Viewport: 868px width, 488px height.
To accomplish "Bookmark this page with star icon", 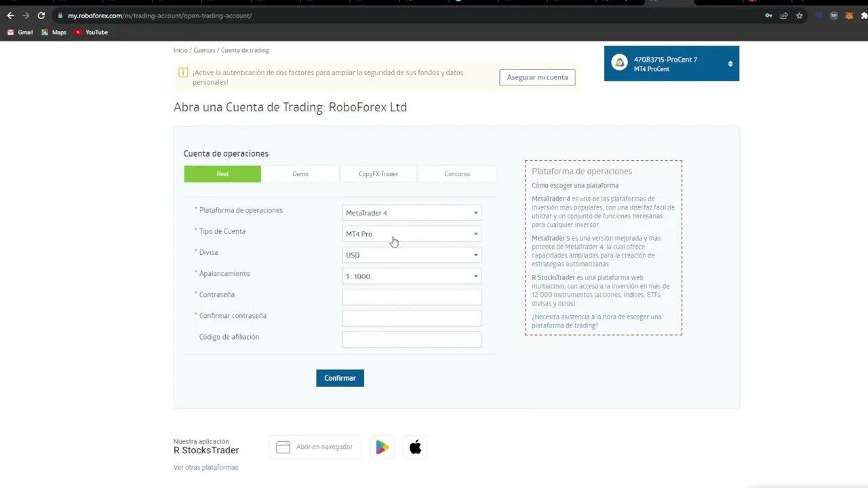I will (800, 16).
